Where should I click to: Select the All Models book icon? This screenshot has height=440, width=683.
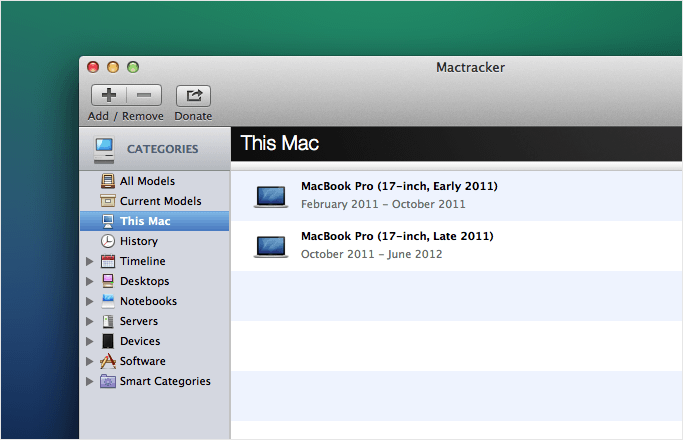(108, 181)
